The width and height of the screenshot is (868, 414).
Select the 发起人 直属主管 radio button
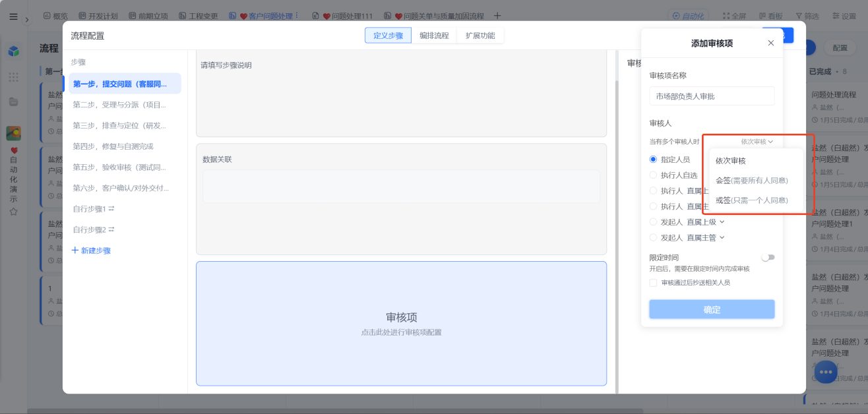click(653, 237)
